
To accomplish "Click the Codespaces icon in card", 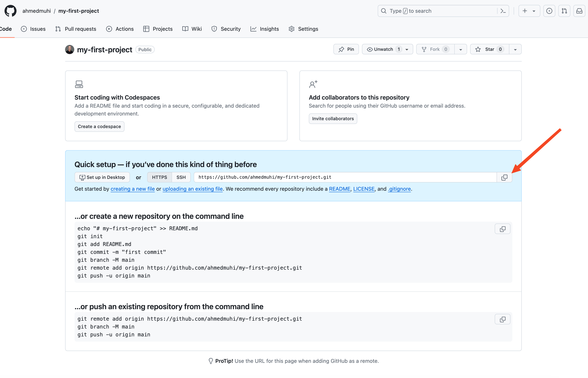I will pos(79,84).
